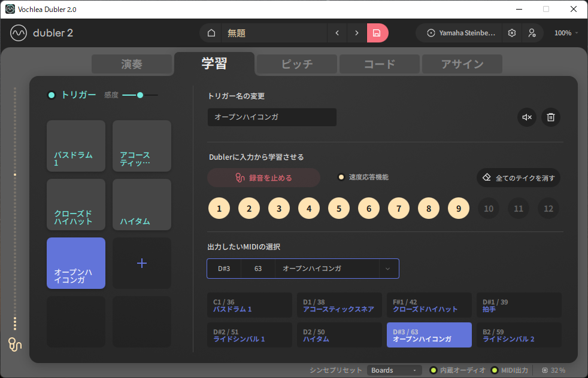Select take number 3
Screen dimensions: 588x378
(x=279, y=208)
